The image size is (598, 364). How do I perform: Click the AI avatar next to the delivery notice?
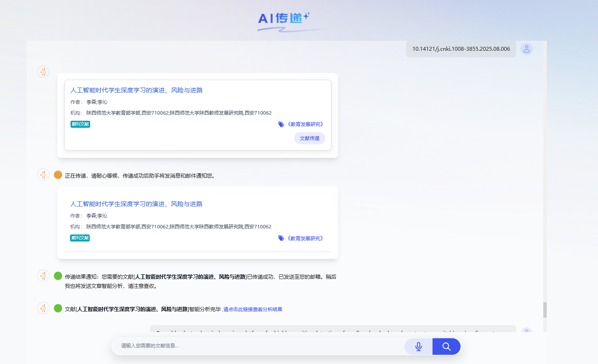coord(43,276)
